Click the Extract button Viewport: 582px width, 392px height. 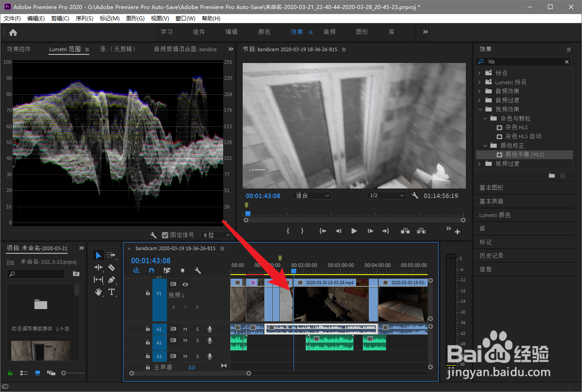pos(421,231)
